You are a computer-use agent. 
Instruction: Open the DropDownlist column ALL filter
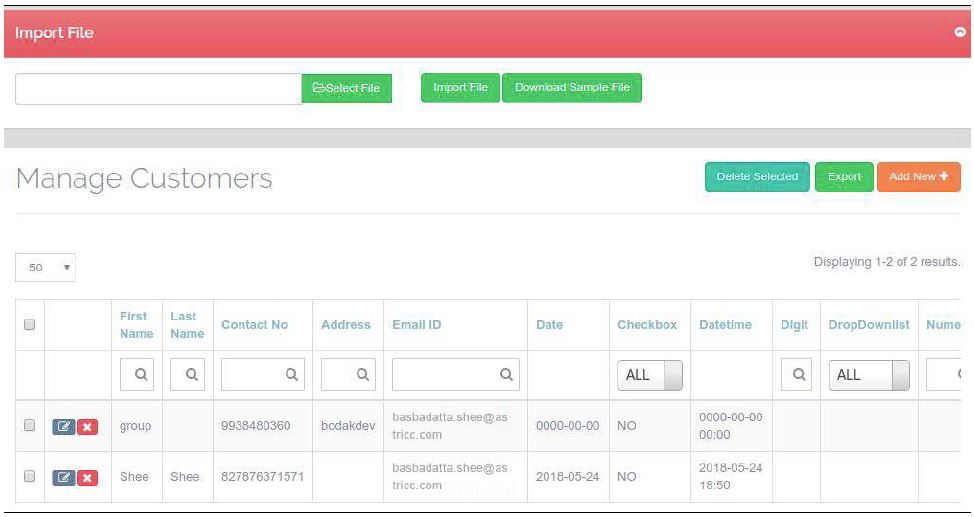(x=868, y=375)
